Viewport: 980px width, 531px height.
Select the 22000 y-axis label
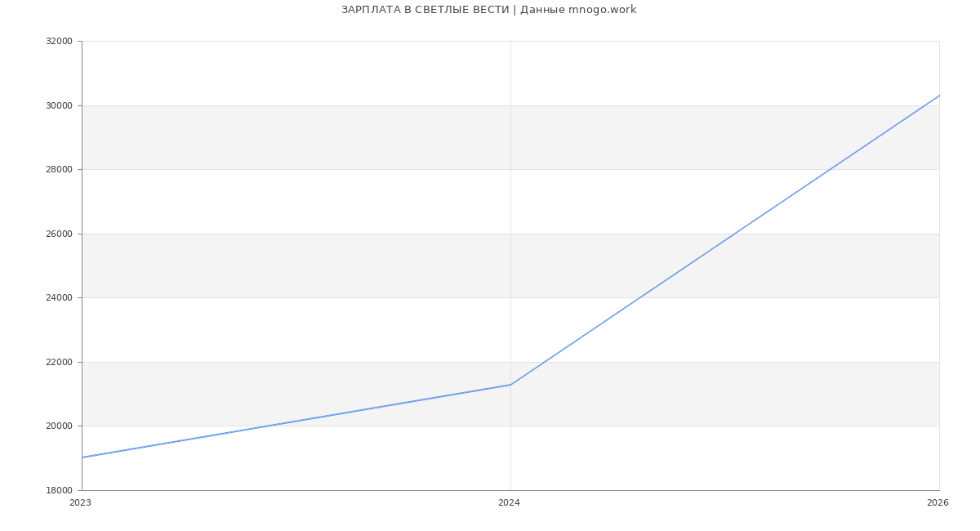(x=59, y=362)
